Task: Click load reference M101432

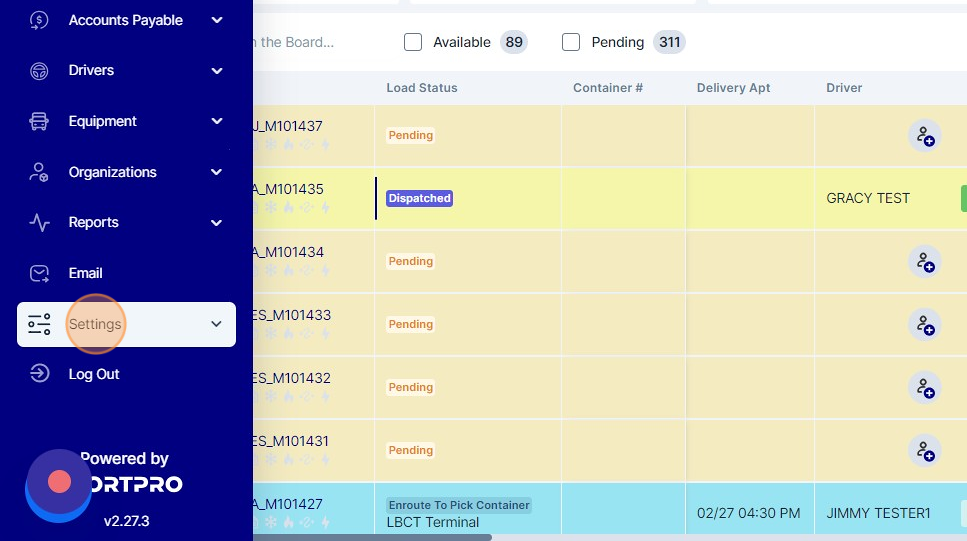Action: click(292, 378)
